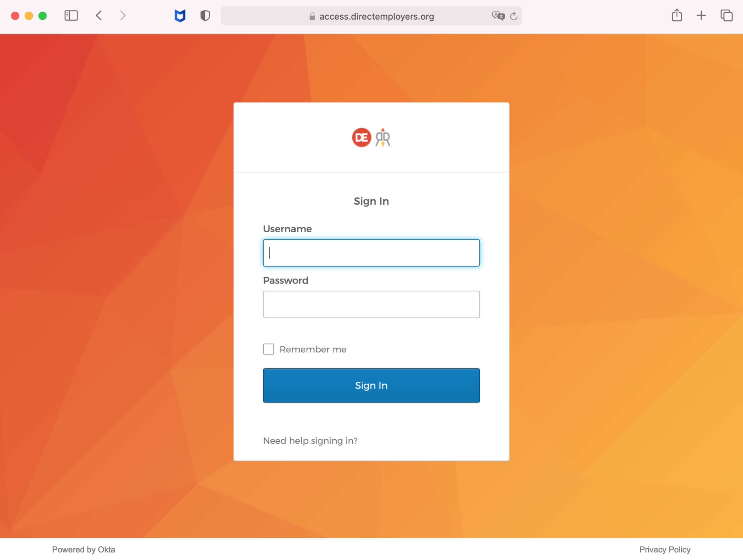Click the DirectEmployers DE logo icon
743x560 pixels.
[x=361, y=137]
